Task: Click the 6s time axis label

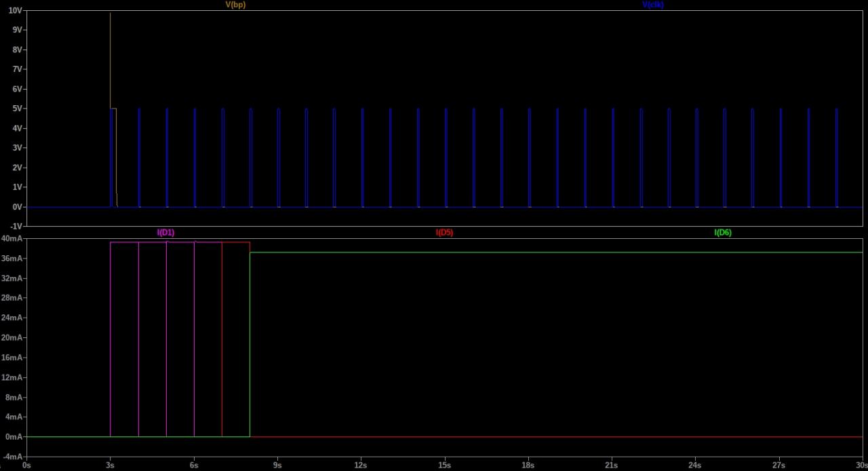Action: tap(193, 466)
